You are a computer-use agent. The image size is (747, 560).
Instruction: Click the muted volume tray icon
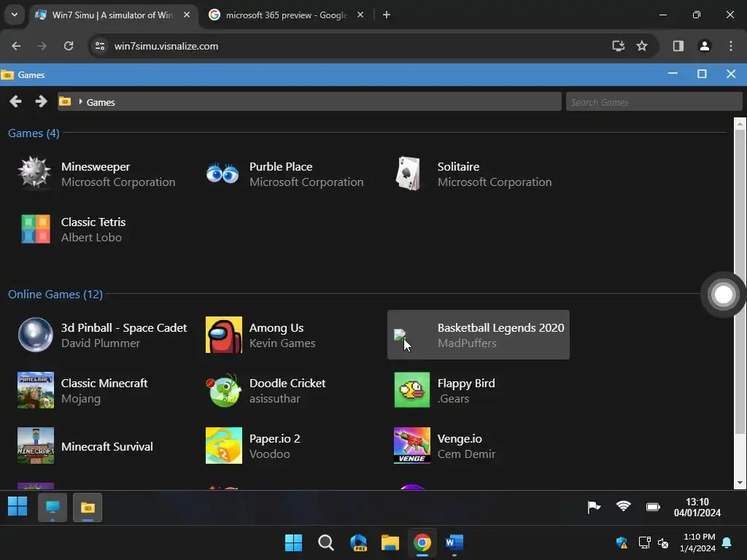coord(662,542)
